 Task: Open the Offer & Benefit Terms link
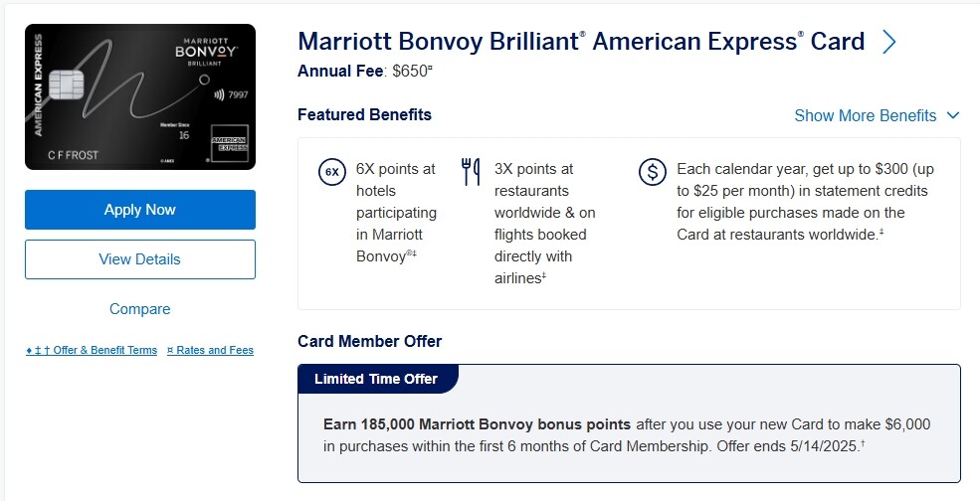tap(92, 351)
